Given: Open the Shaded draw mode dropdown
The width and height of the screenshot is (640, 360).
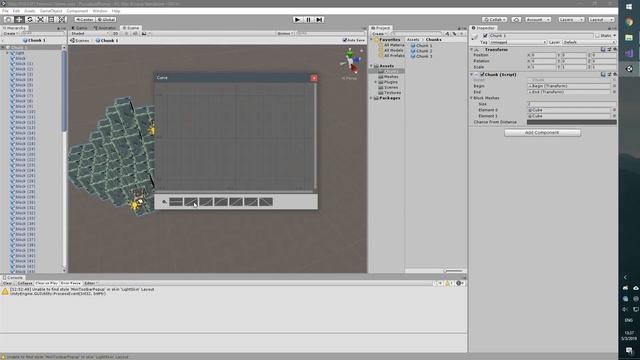Looking at the screenshot, I should 89,34.
